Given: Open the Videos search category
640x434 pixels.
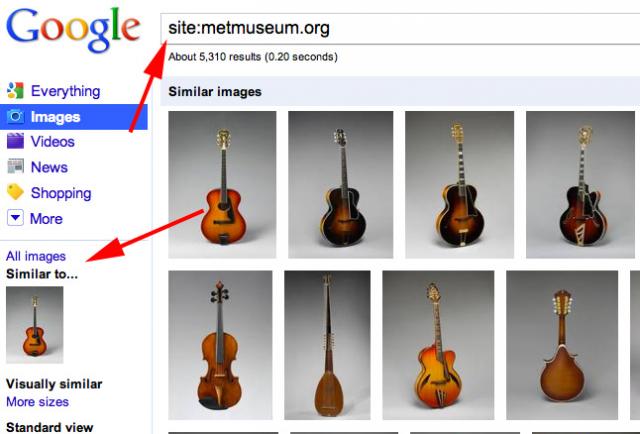Looking at the screenshot, I should [x=52, y=142].
